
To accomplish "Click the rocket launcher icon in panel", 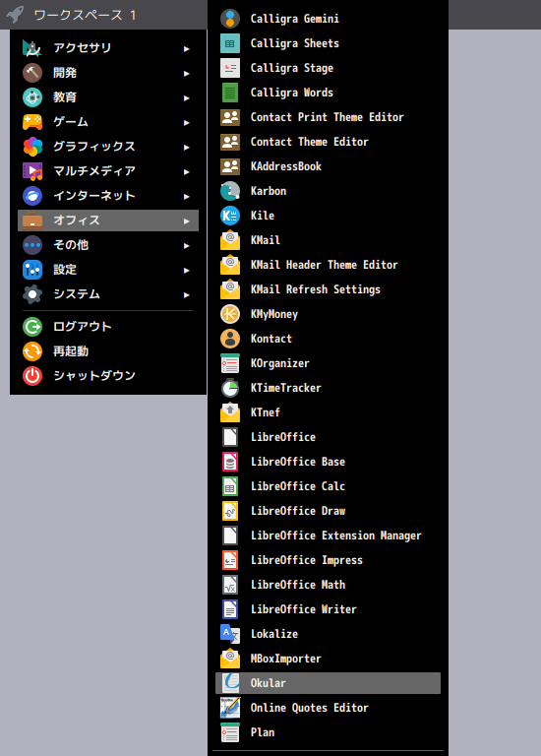I will (x=15, y=15).
